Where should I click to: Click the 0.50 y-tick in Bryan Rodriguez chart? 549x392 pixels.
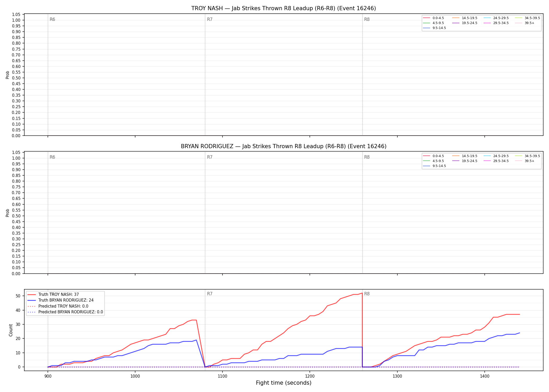[16, 216]
